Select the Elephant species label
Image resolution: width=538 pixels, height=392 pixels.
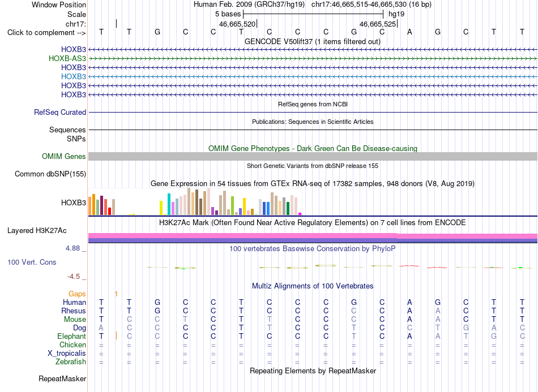pos(72,336)
